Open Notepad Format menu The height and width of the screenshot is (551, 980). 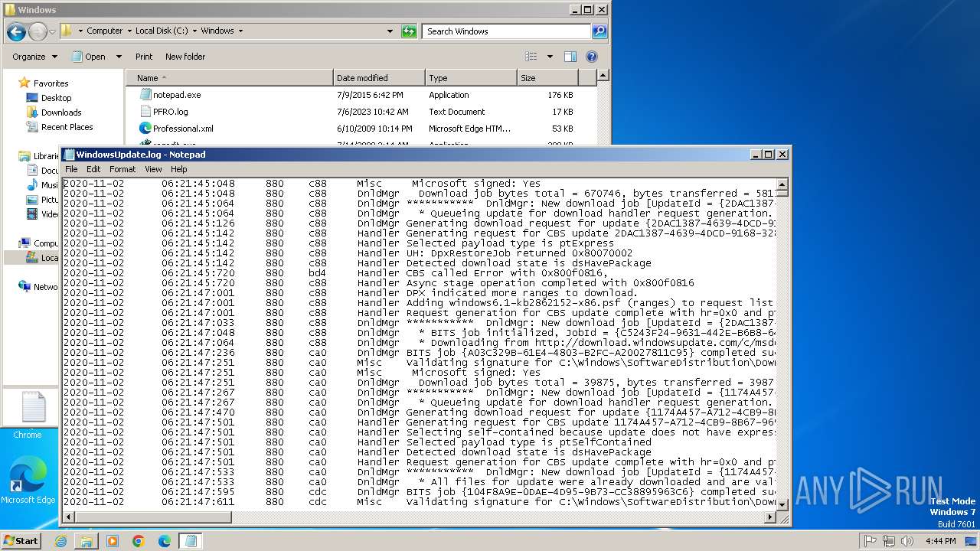click(x=122, y=169)
